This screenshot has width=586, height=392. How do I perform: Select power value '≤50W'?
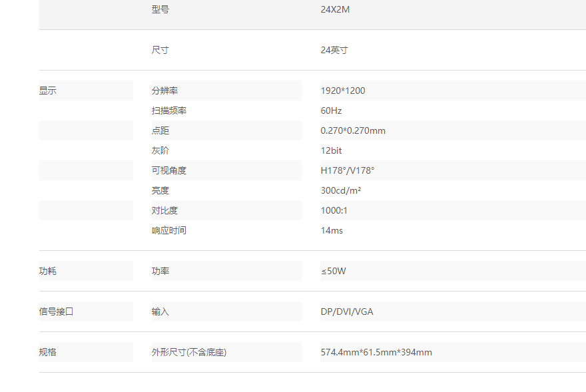tap(334, 271)
